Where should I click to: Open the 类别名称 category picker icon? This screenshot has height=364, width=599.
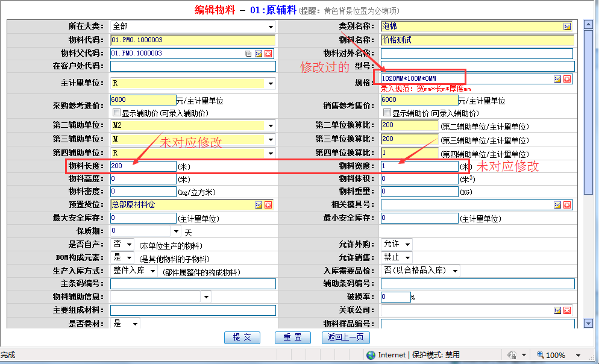(566, 27)
